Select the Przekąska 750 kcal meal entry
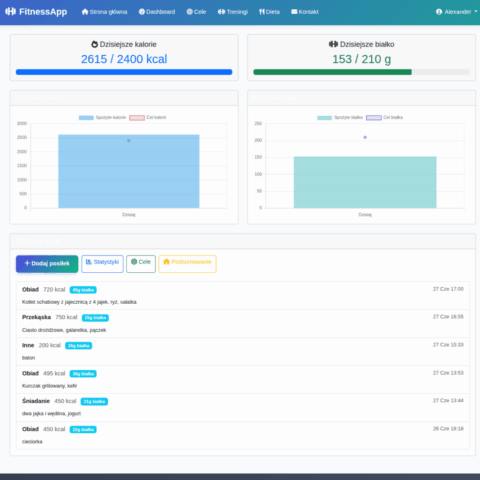 tap(243, 323)
